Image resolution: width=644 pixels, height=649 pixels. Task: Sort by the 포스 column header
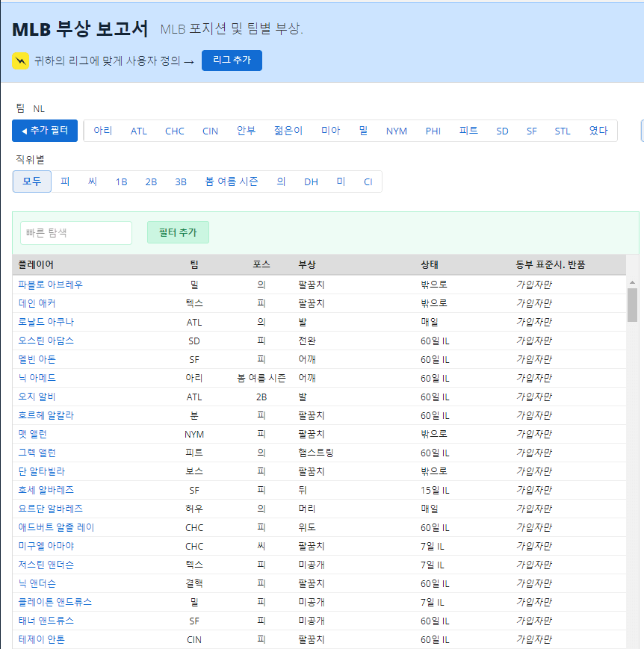(x=261, y=264)
